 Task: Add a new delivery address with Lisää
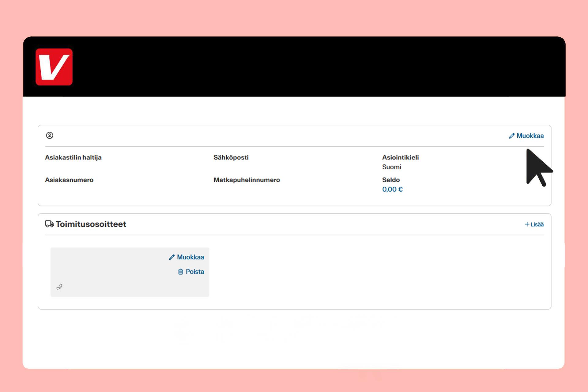click(534, 224)
